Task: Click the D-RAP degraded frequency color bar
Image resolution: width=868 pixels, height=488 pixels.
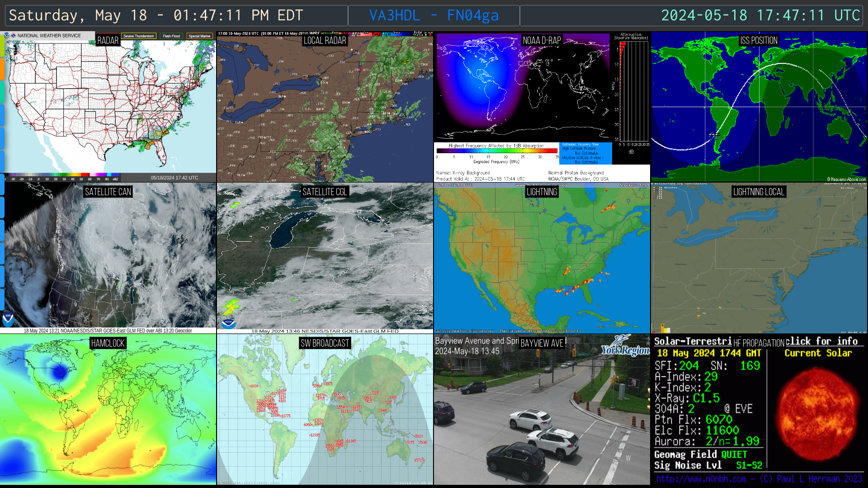Action: [496, 151]
